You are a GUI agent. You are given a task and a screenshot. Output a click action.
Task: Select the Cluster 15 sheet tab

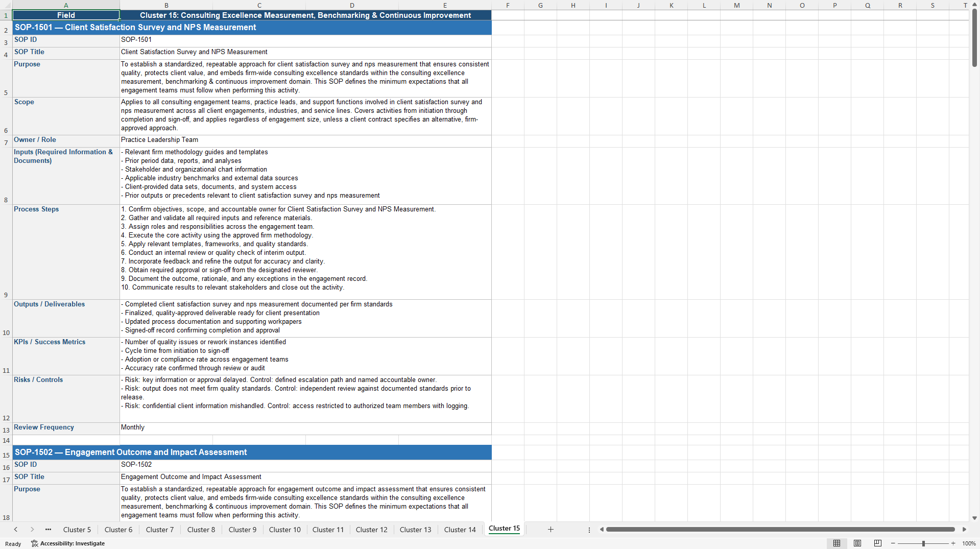pyautogui.click(x=504, y=529)
